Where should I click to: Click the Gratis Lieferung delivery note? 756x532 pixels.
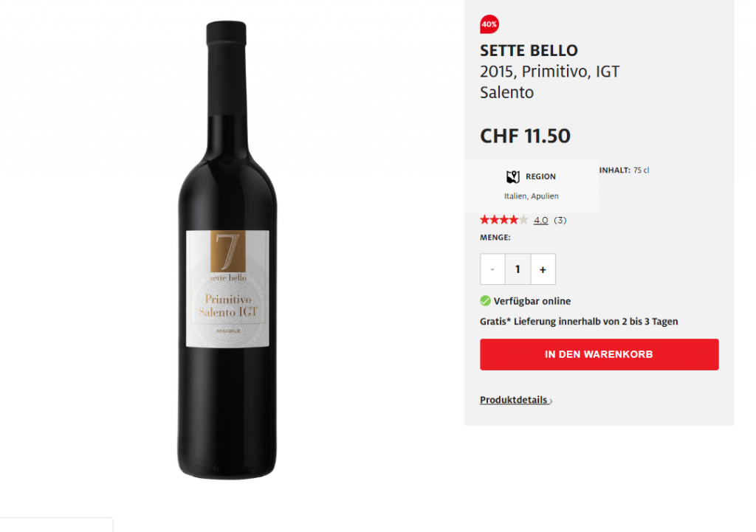coord(579,322)
